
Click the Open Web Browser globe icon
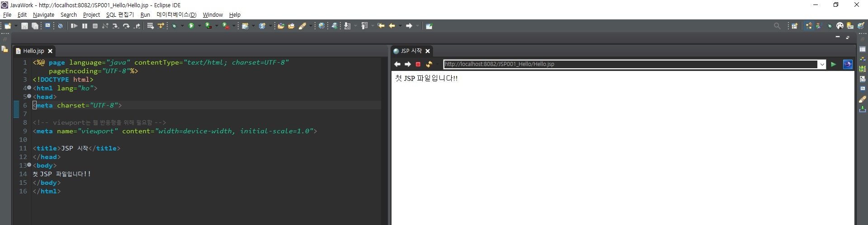point(321,26)
